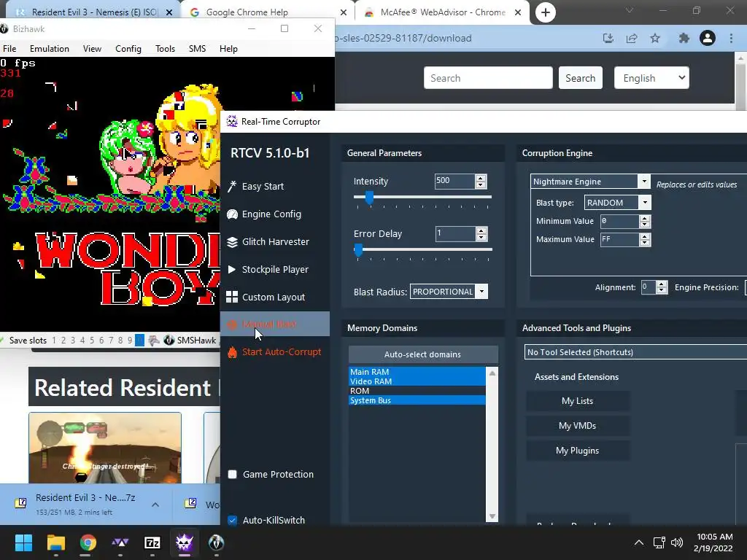Select save slot 1 in BizHawk
Screen dimensions: 747x560
54,340
